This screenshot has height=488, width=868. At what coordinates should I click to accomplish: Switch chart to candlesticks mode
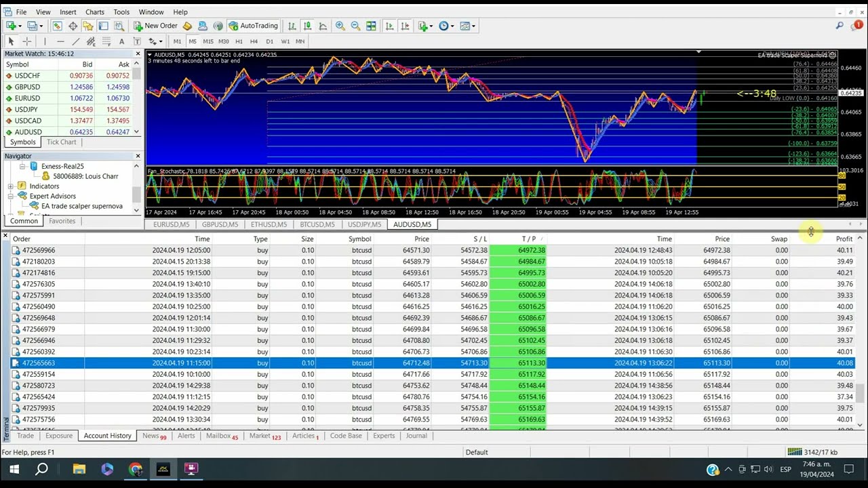(x=307, y=26)
